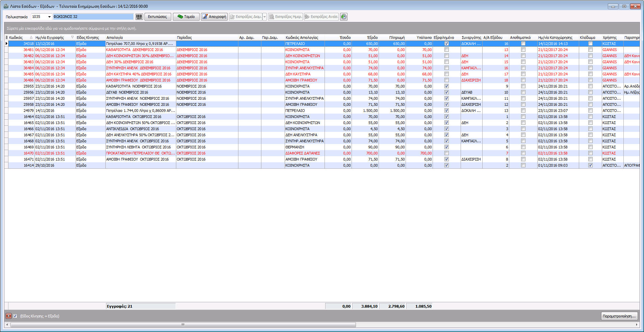Sort by the Πληρωμή column header

pyautogui.click(x=392, y=38)
